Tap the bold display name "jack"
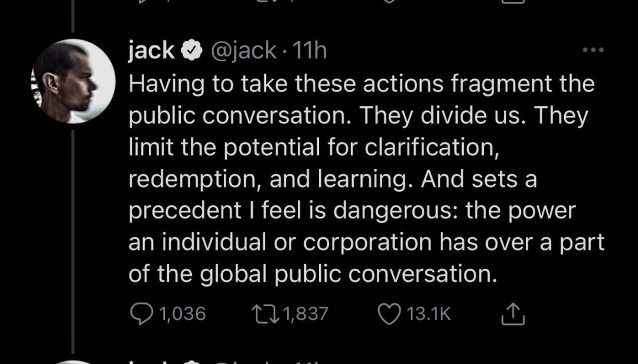This screenshot has height=364, width=638. pos(151,51)
